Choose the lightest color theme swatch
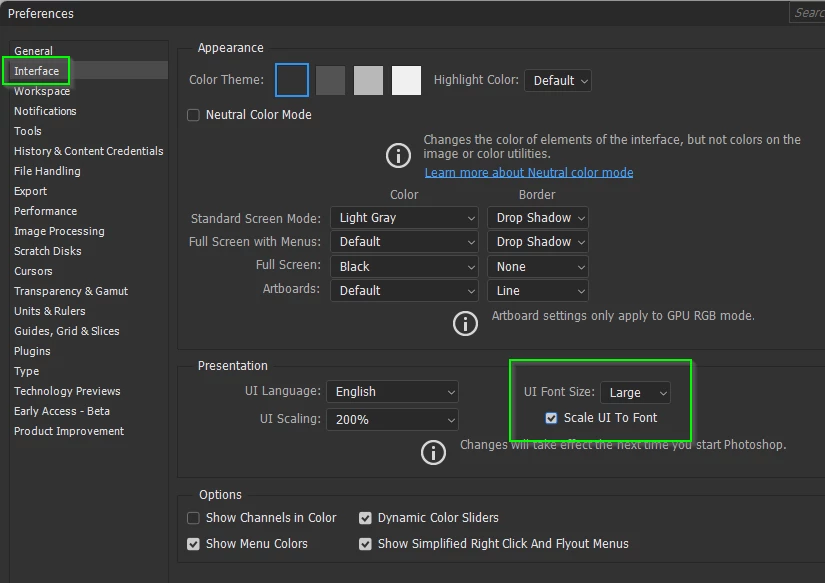825x583 pixels. click(406, 80)
